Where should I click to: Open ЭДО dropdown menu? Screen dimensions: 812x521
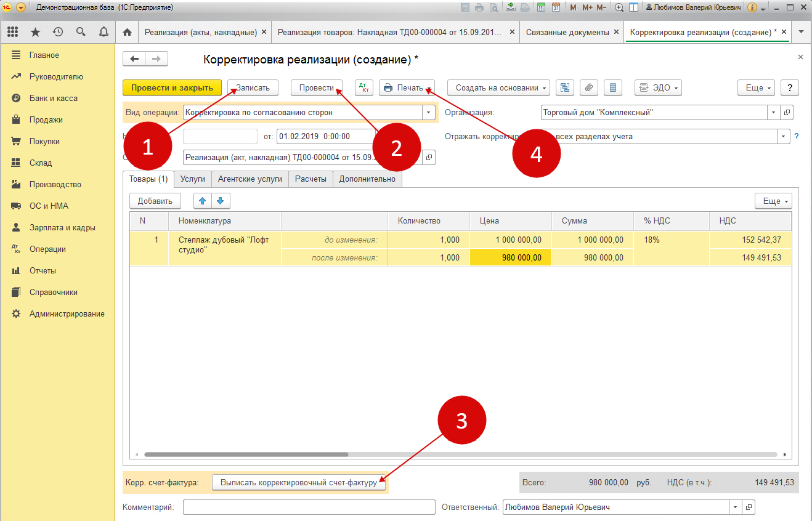click(658, 88)
